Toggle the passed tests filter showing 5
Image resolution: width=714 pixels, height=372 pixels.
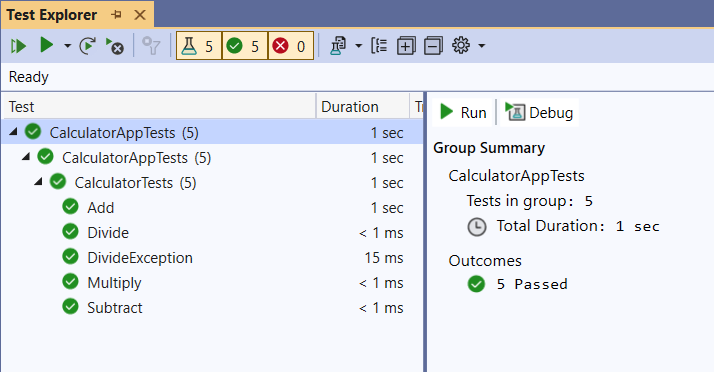[245, 46]
